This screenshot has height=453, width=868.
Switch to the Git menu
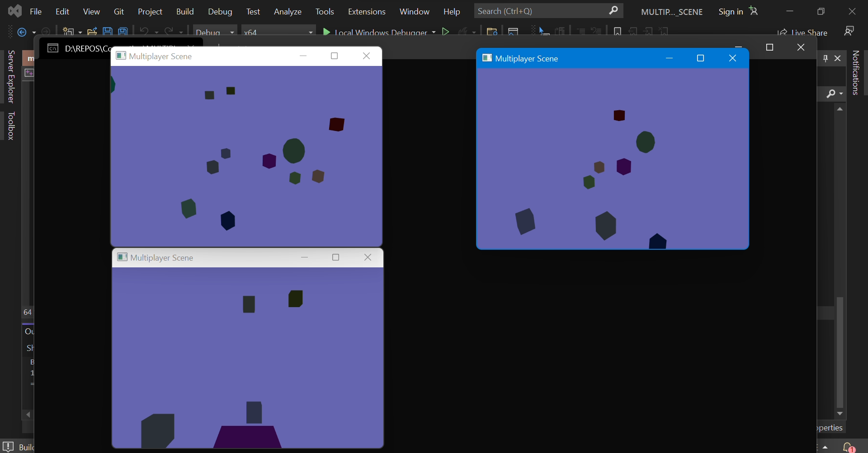(x=119, y=11)
